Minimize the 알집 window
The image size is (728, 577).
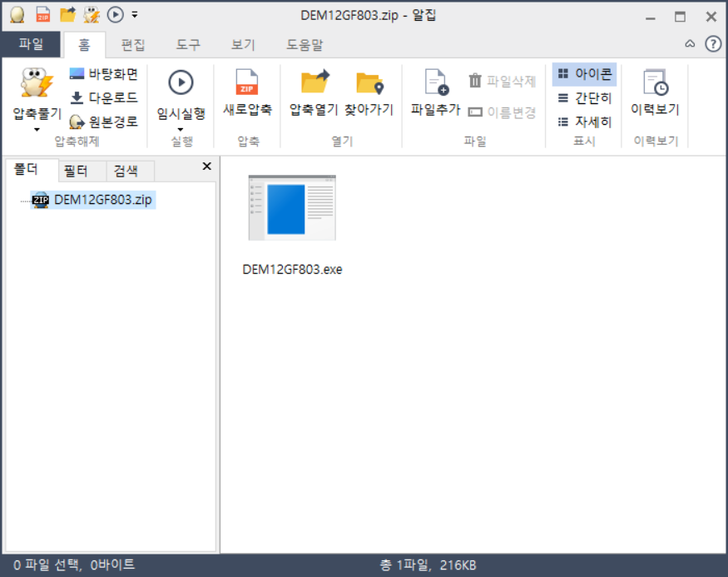tap(651, 17)
